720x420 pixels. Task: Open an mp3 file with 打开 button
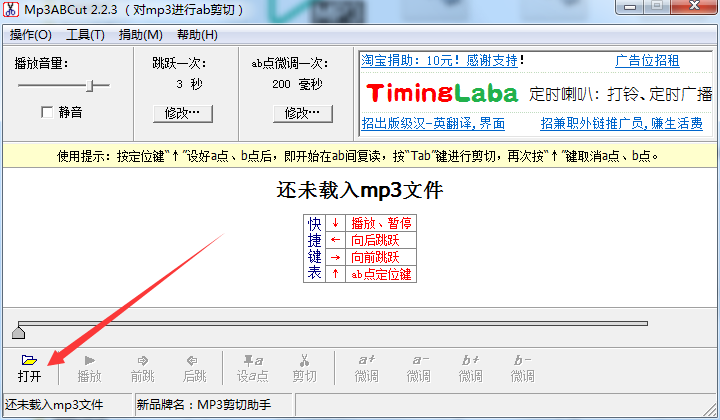click(29, 369)
